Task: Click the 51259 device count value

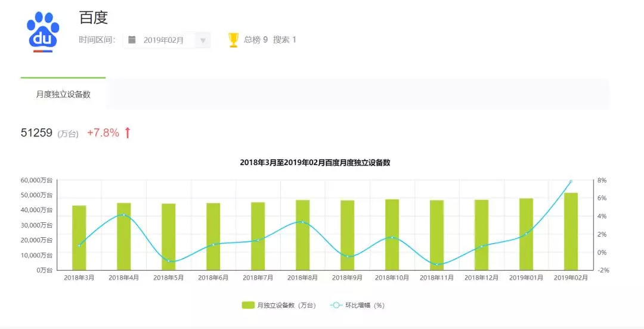Action: point(36,133)
